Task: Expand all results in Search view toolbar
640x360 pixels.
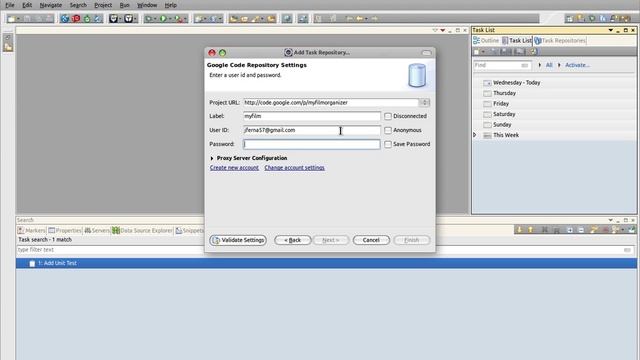Action: [x=570, y=230]
